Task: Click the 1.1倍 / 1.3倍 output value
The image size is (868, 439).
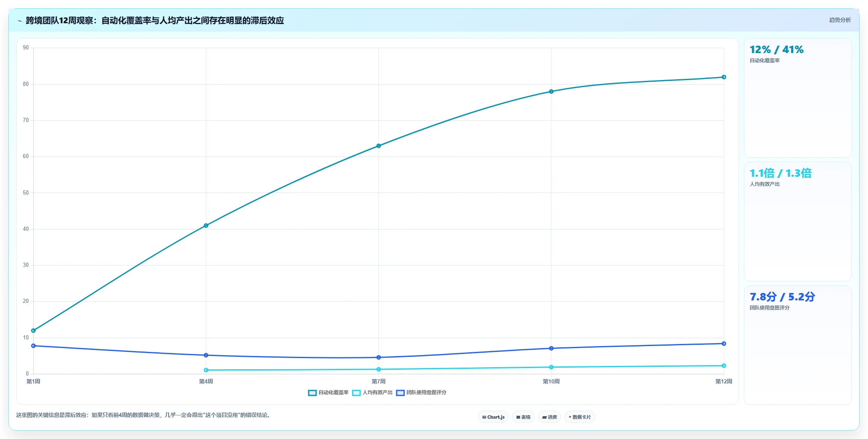Action: point(780,173)
